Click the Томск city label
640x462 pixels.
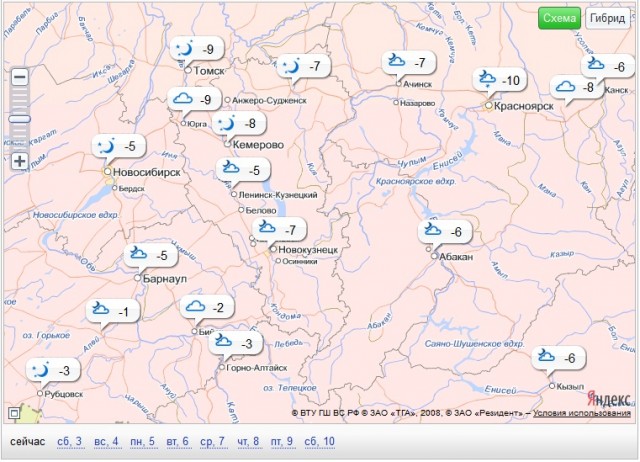point(209,71)
